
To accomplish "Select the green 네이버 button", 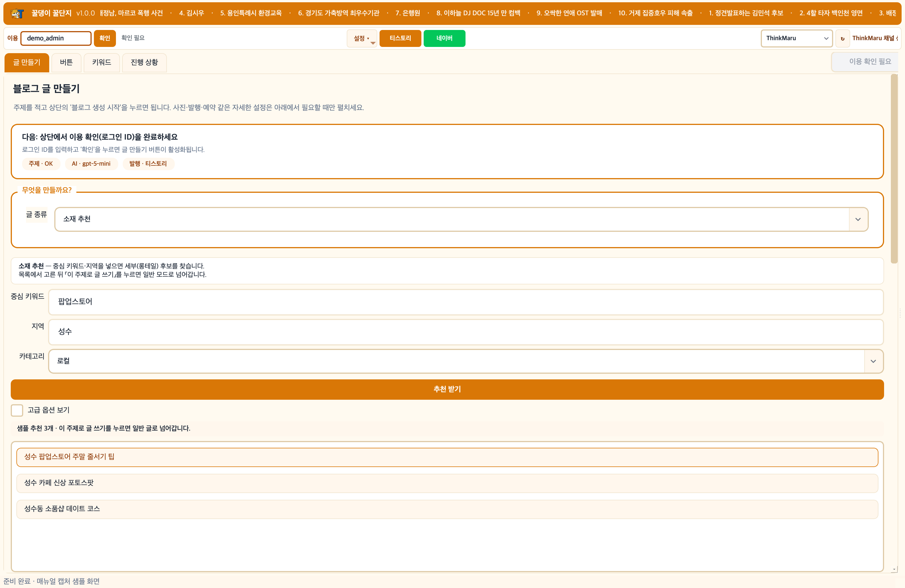I will pos(444,38).
